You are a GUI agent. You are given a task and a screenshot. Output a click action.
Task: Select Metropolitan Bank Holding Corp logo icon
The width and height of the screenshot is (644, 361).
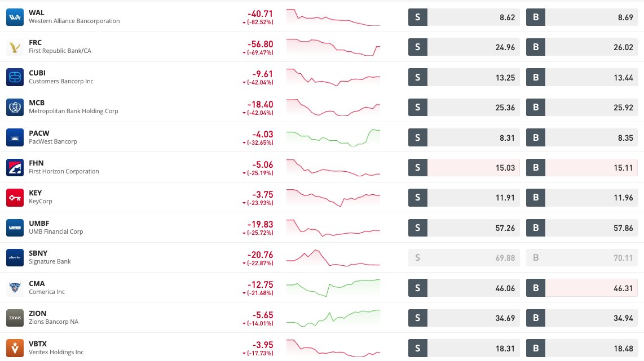15,107
